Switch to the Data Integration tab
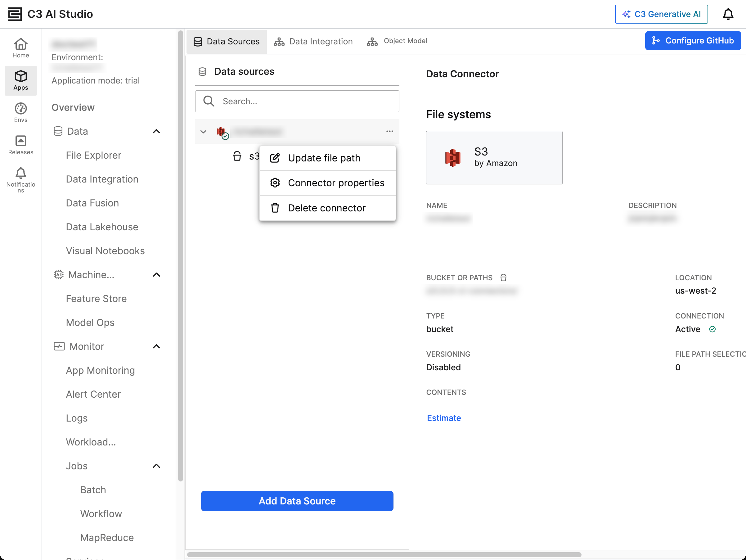The height and width of the screenshot is (560, 746). pyautogui.click(x=313, y=41)
